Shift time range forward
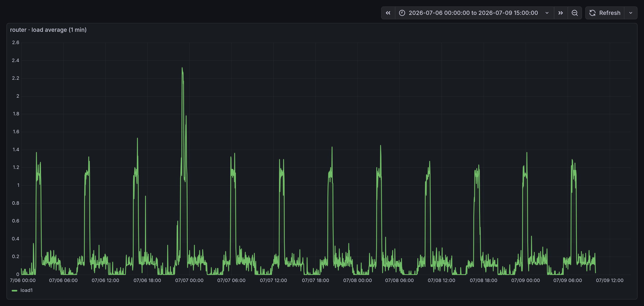The height and width of the screenshot is (306, 644). point(561,13)
